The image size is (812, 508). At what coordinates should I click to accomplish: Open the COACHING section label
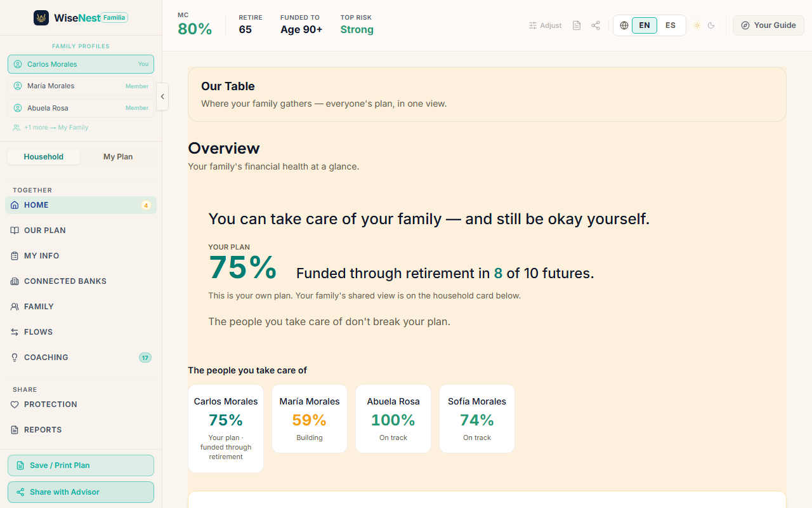click(x=46, y=358)
